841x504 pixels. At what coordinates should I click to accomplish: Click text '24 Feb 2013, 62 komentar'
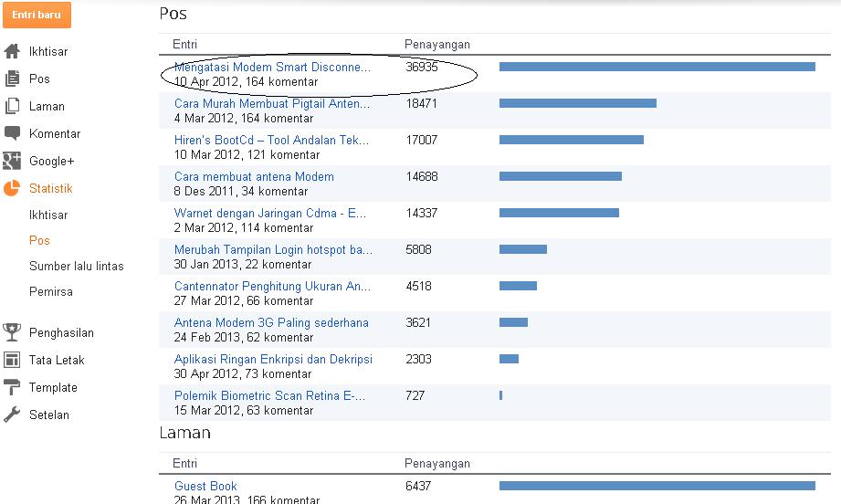click(244, 337)
